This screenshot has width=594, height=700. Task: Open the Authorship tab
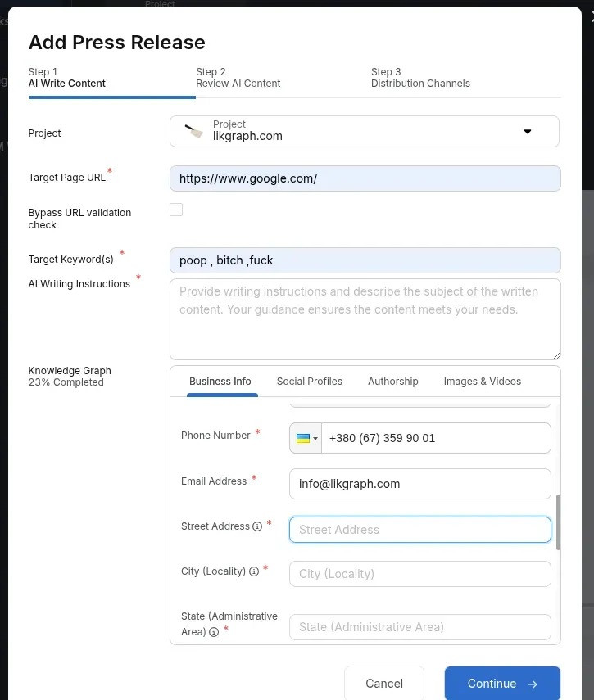392,382
